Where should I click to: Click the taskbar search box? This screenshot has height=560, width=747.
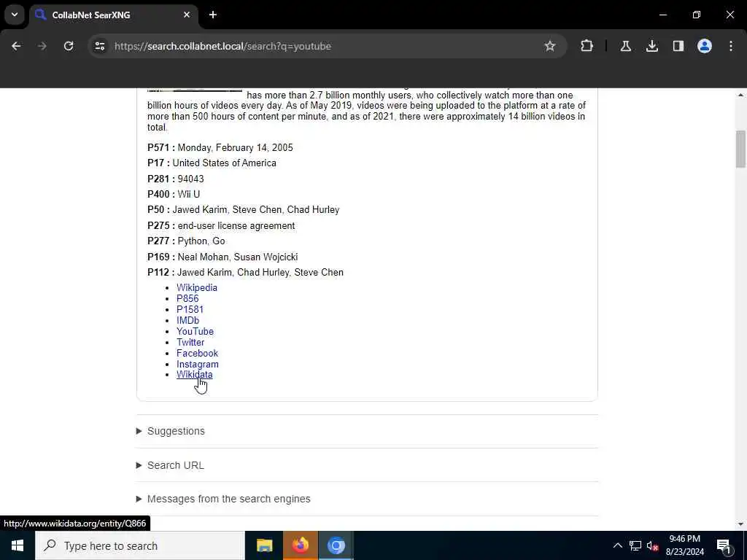[140, 545]
